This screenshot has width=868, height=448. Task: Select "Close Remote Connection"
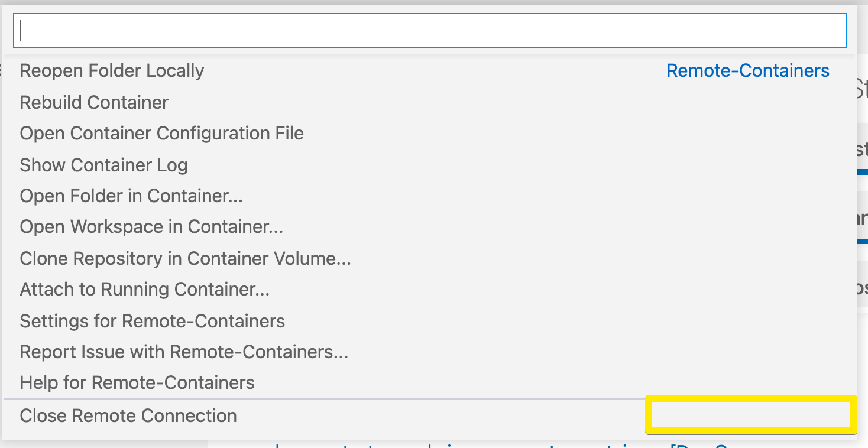point(128,415)
